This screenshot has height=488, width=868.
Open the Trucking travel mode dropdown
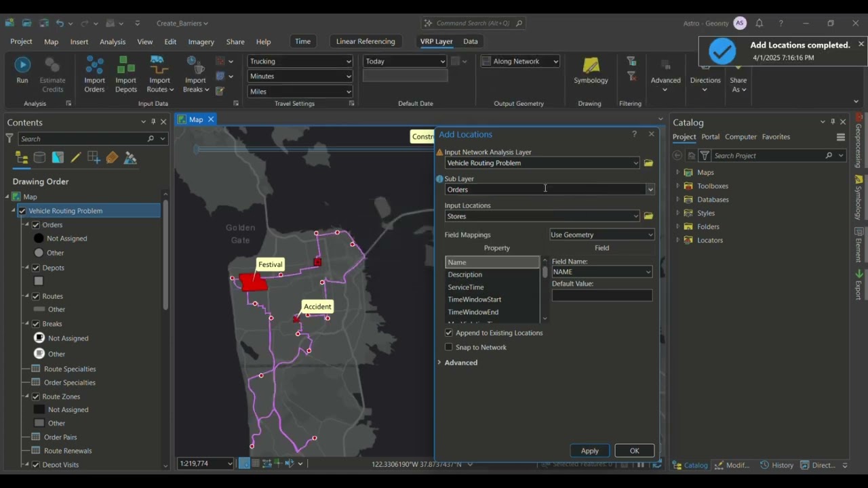pos(300,61)
